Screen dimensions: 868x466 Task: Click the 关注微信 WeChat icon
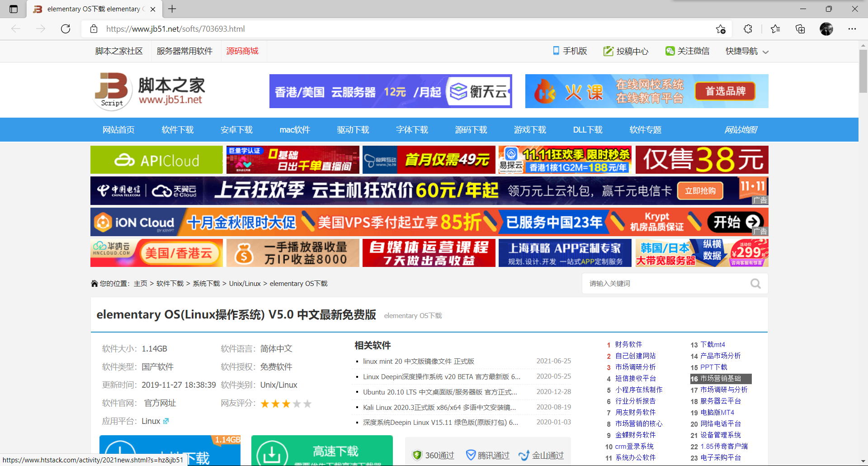tap(671, 51)
